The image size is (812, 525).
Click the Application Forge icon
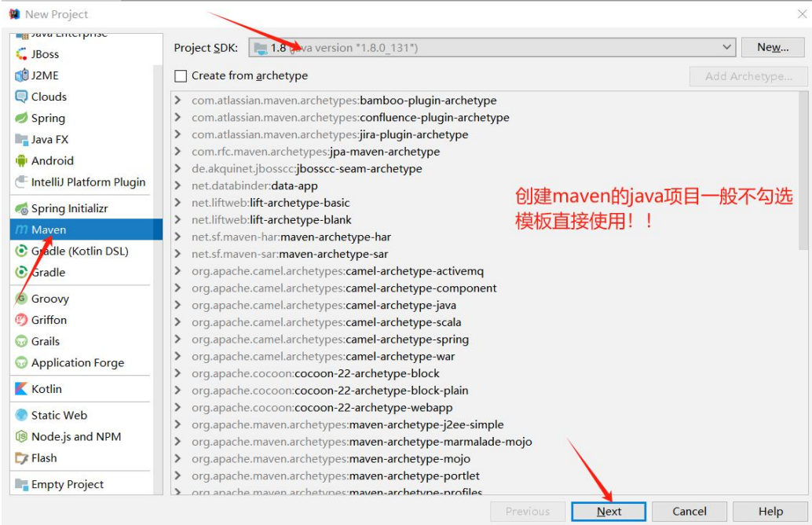21,362
